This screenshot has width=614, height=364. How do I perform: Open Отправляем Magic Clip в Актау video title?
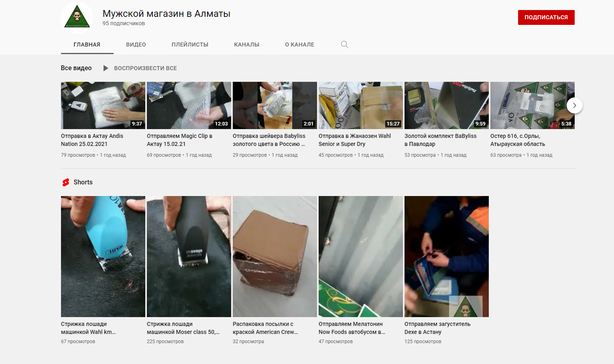click(180, 140)
